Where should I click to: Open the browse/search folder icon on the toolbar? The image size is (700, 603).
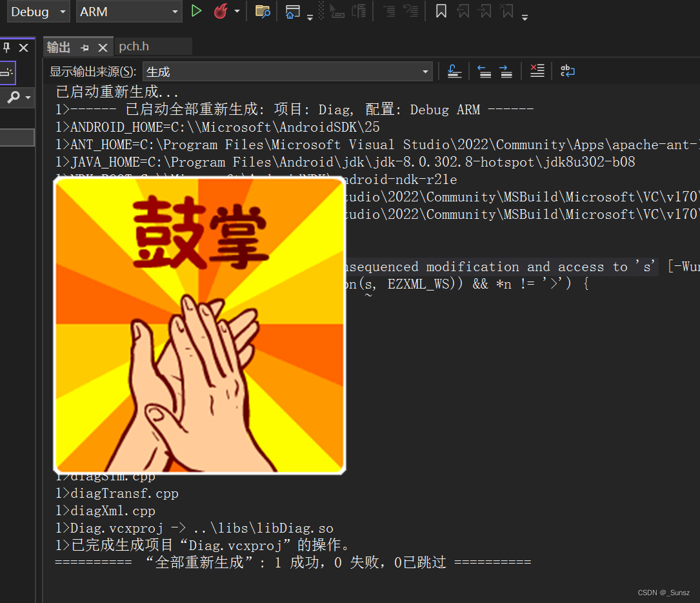tap(262, 12)
